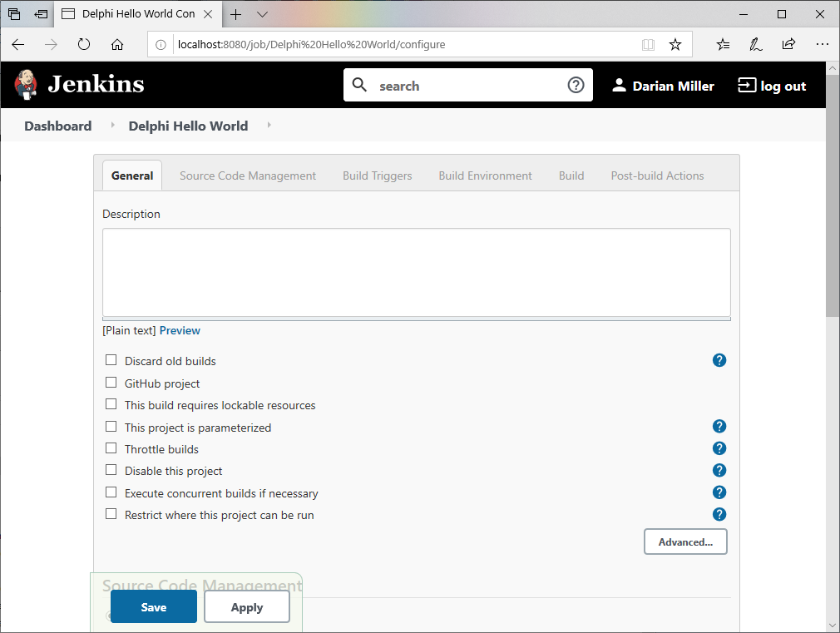Click the help icon beside Discard old builds
The width and height of the screenshot is (840, 633).
click(719, 360)
